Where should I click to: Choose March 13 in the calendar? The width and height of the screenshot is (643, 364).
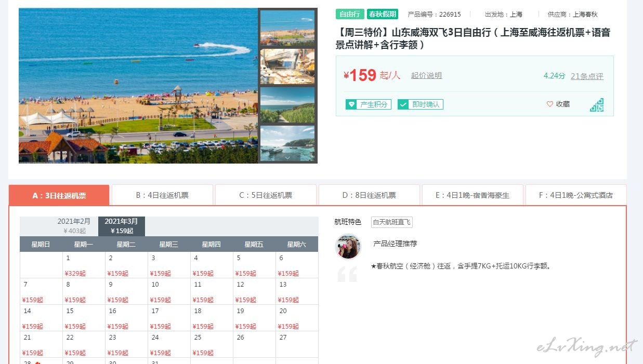coord(297,291)
